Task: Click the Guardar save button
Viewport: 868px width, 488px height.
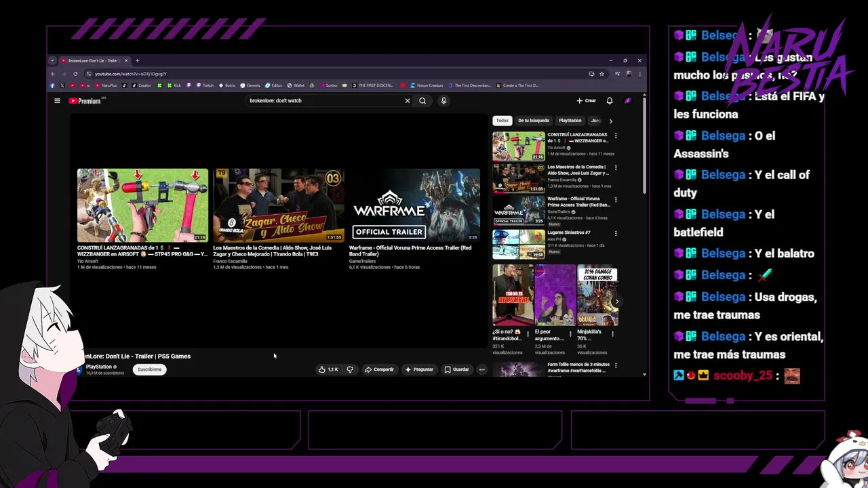Action: click(456, 369)
